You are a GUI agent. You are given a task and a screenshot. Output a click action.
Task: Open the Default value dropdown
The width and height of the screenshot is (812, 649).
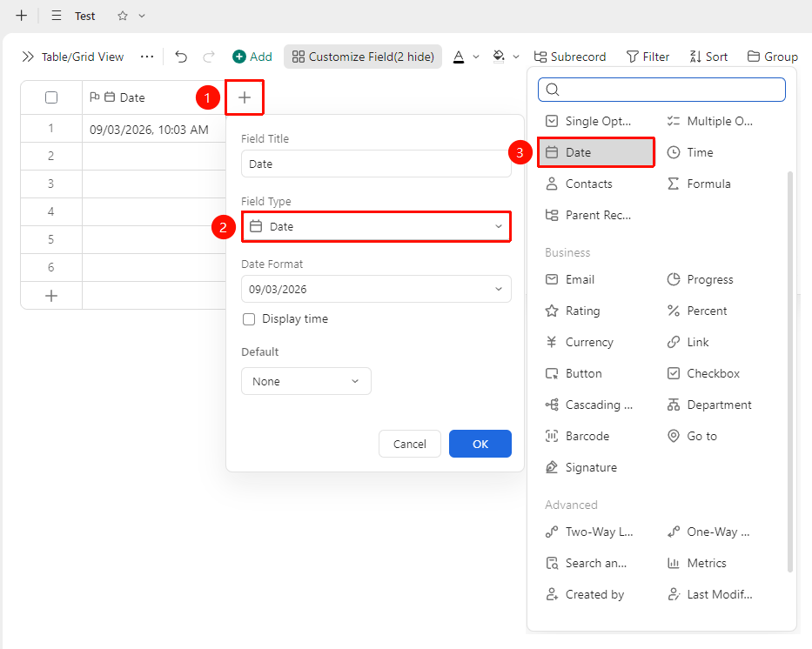(306, 381)
